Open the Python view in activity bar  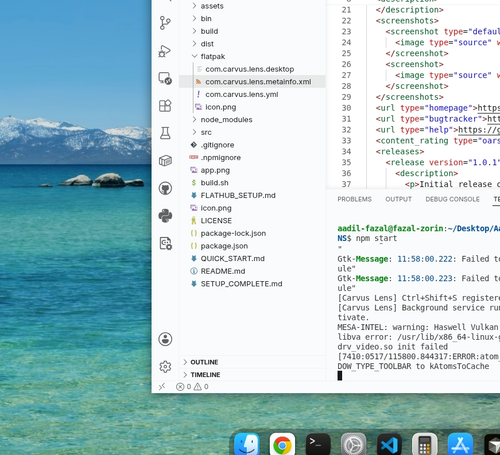coord(165,216)
